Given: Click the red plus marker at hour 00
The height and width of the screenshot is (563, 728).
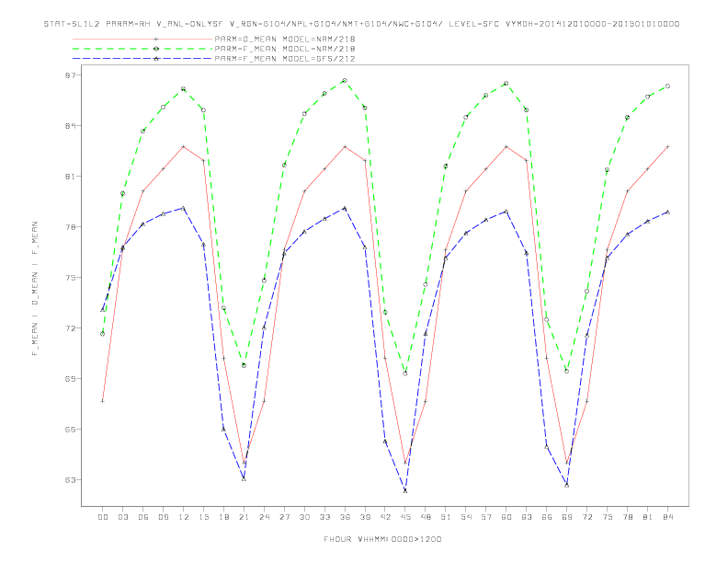Looking at the screenshot, I should 103,401.
